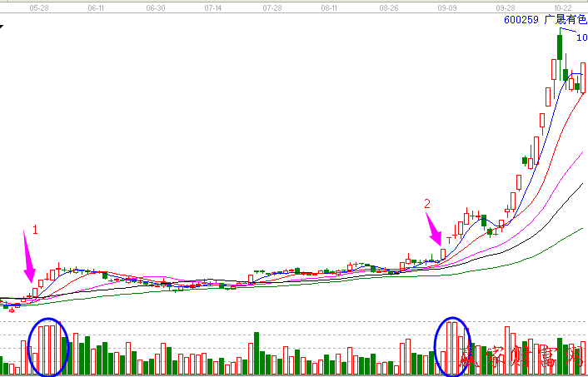Select the left blue volume ellipse
The image size is (588, 377).
pyautogui.click(x=47, y=347)
